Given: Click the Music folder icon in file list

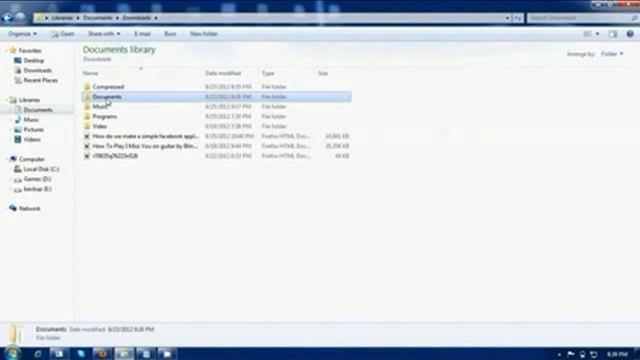Looking at the screenshot, I should click(87, 106).
